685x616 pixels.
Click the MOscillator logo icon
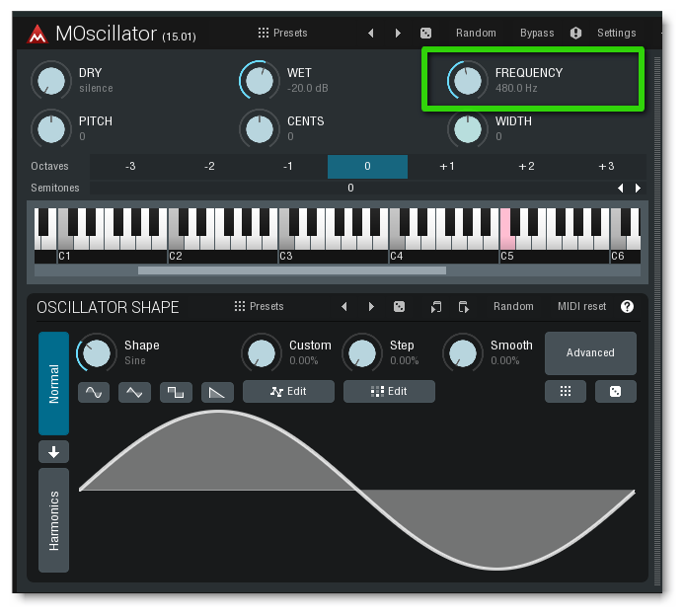click(38, 34)
